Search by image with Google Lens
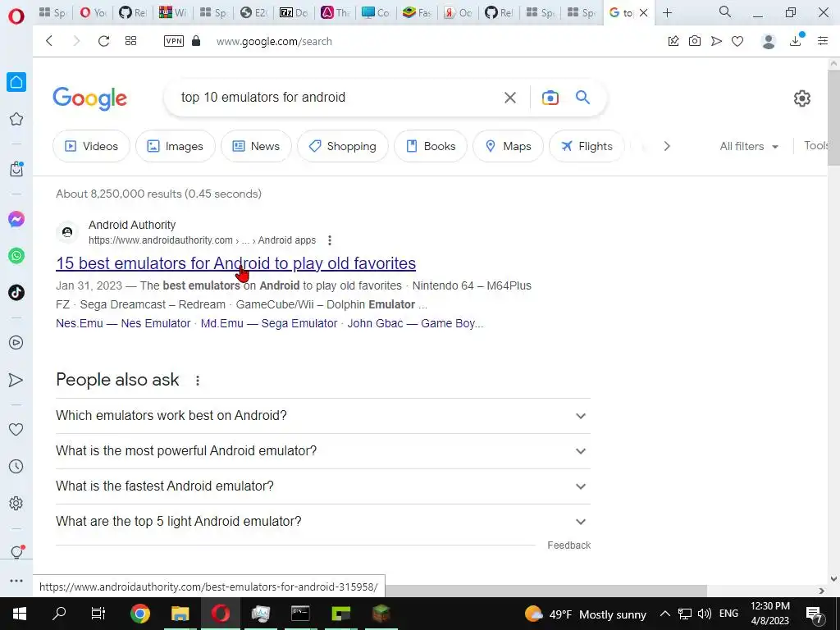Screen dimensions: 840x630 (x=550, y=98)
